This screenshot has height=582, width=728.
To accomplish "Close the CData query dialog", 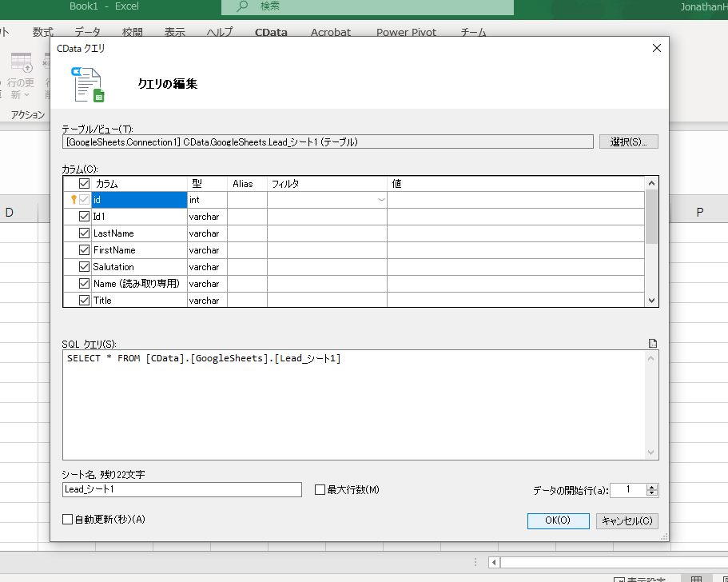I will click(x=657, y=48).
